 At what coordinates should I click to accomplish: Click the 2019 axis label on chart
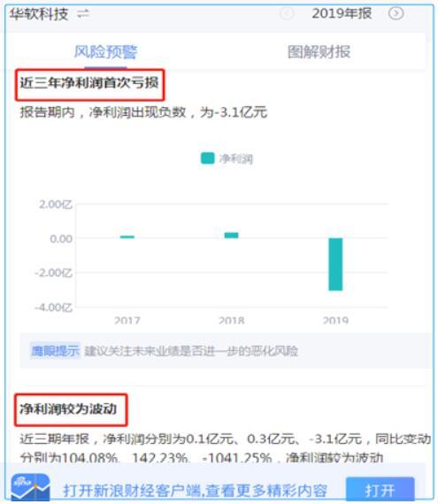335,320
